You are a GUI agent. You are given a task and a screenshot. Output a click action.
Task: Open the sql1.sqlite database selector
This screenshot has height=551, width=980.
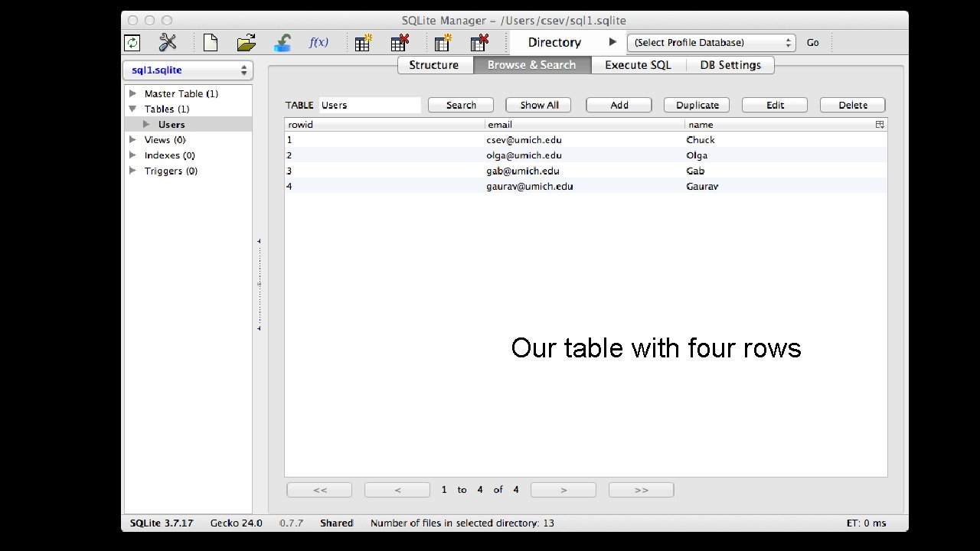(x=188, y=70)
